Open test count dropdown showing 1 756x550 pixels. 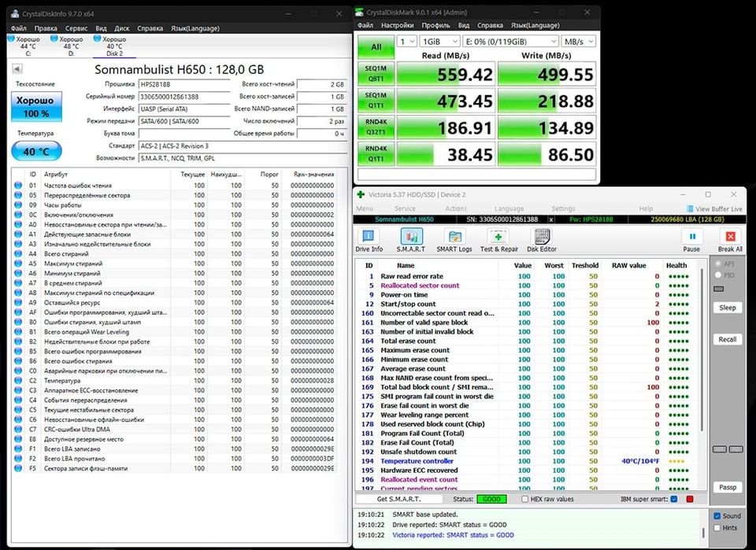[x=406, y=42]
